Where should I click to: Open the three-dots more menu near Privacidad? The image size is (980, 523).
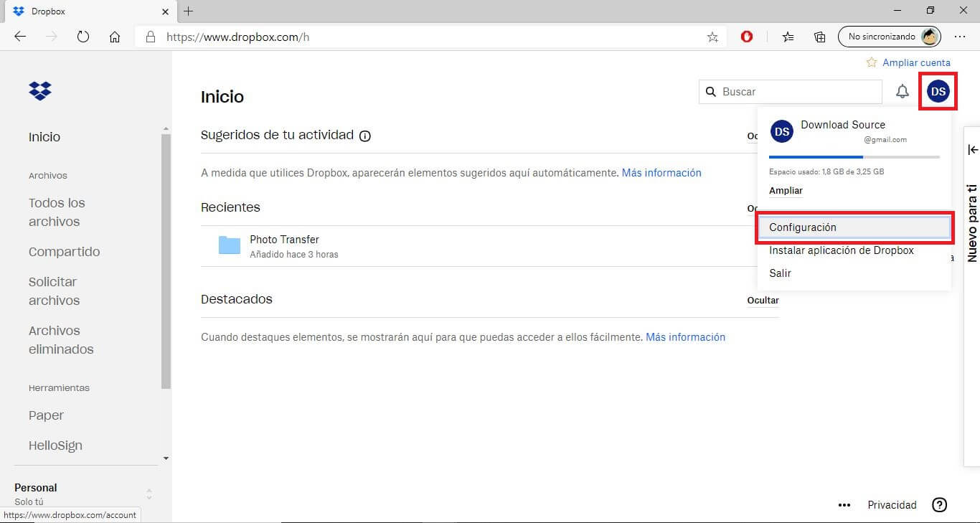[844, 505]
